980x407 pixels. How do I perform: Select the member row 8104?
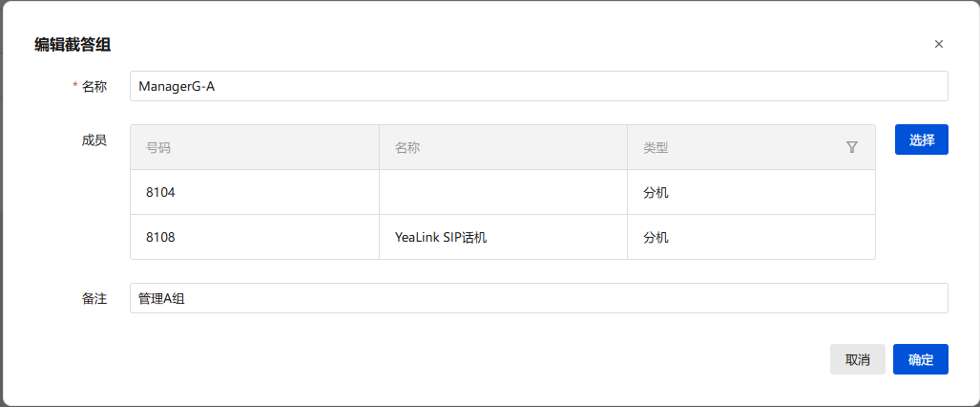coord(160,192)
